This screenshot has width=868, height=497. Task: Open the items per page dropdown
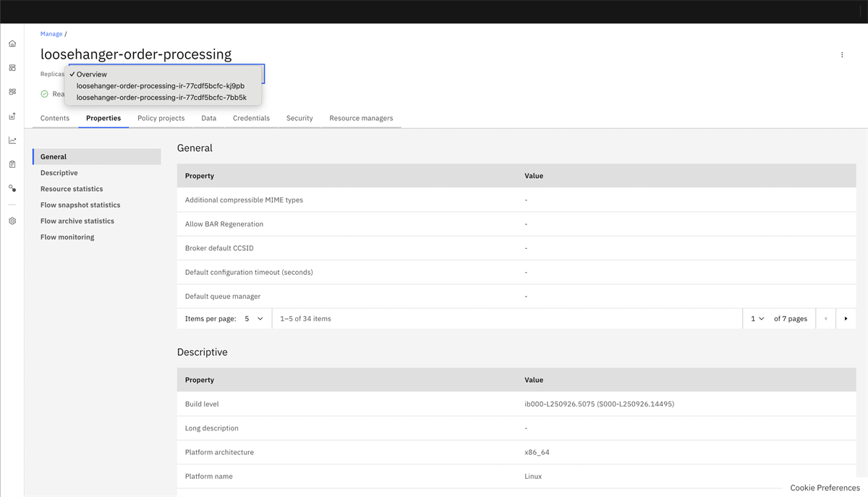(x=255, y=318)
